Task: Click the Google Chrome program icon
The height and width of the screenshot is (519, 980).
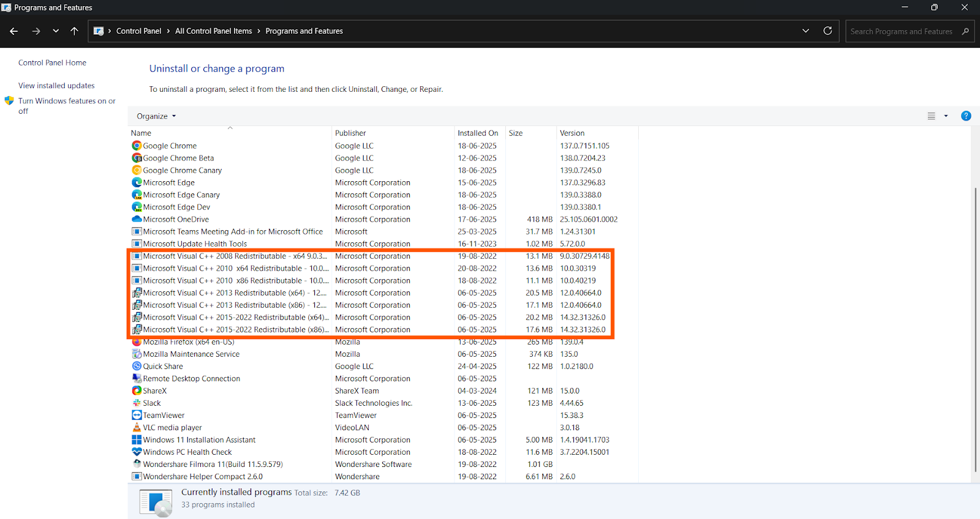Action: [x=137, y=146]
